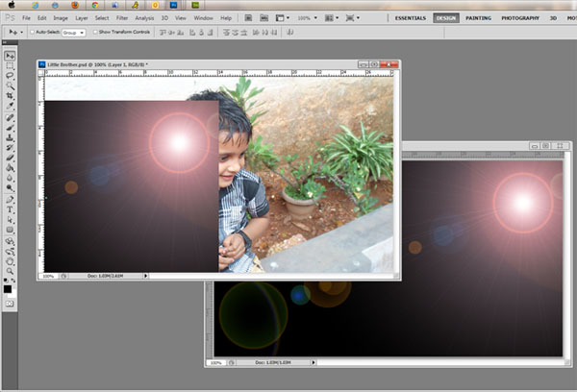Click the Align Top Edges icon
The width and height of the screenshot is (577, 392).
pyautogui.click(x=163, y=33)
